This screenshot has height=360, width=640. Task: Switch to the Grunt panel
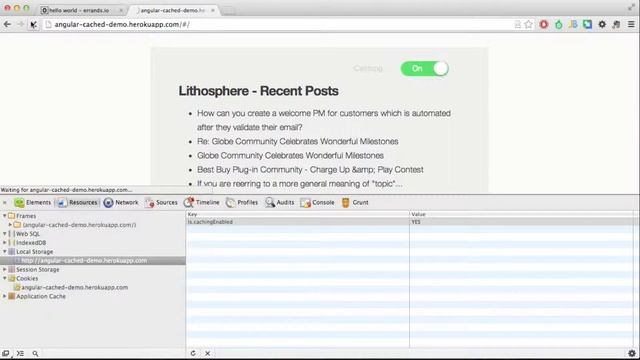point(355,202)
